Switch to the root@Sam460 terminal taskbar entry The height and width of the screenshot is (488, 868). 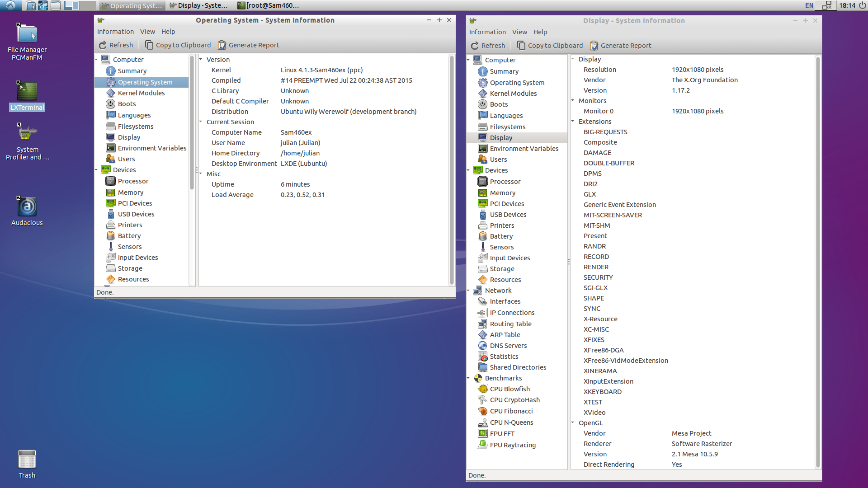coord(268,5)
